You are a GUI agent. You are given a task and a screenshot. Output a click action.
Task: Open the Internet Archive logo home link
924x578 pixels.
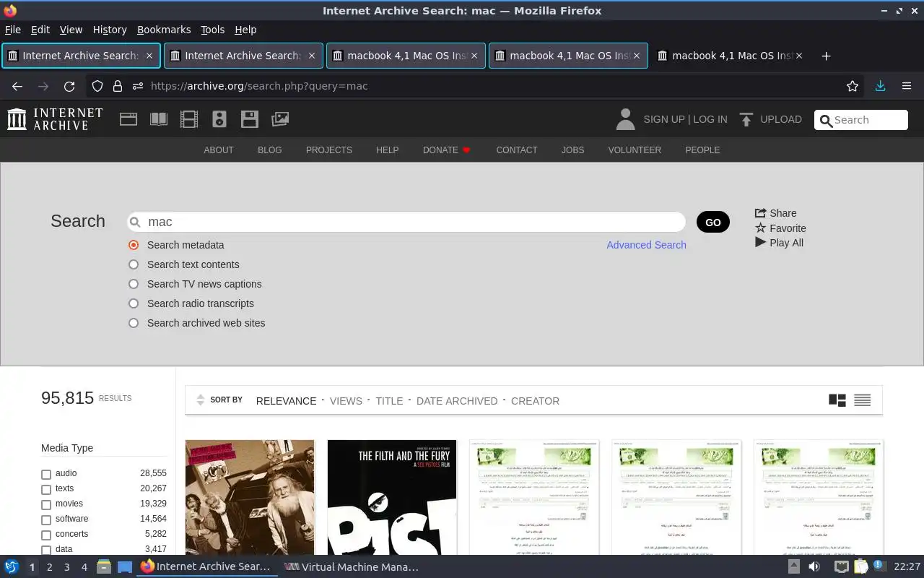(x=55, y=119)
